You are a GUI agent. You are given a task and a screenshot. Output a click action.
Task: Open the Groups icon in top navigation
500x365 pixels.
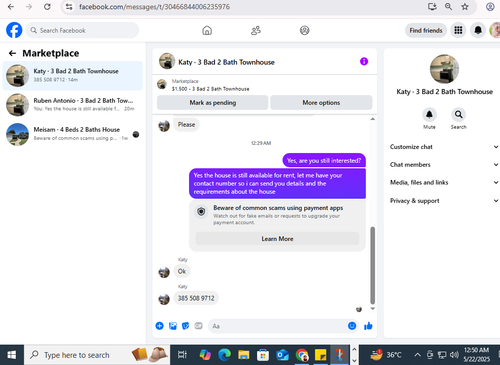304,30
